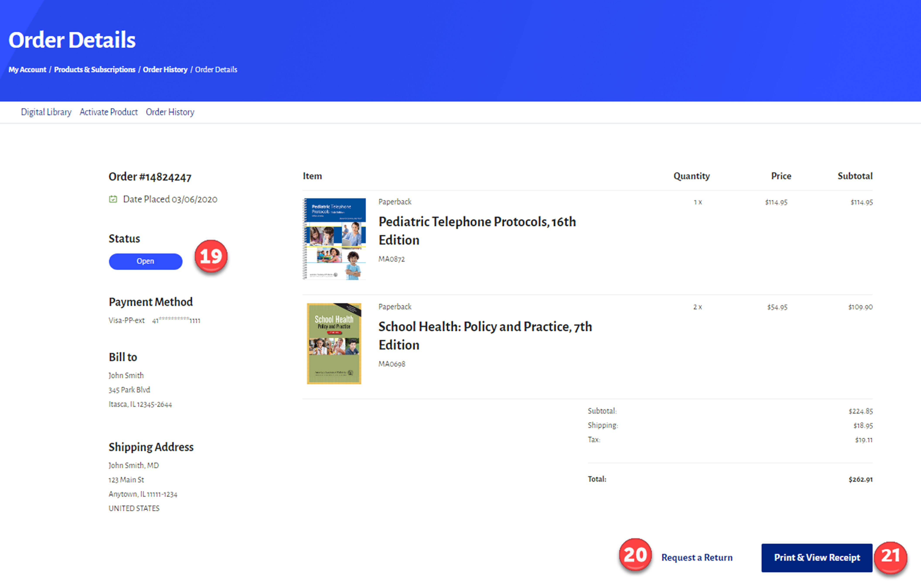Click the Request a Return link
This screenshot has height=588, width=921.
(x=697, y=557)
